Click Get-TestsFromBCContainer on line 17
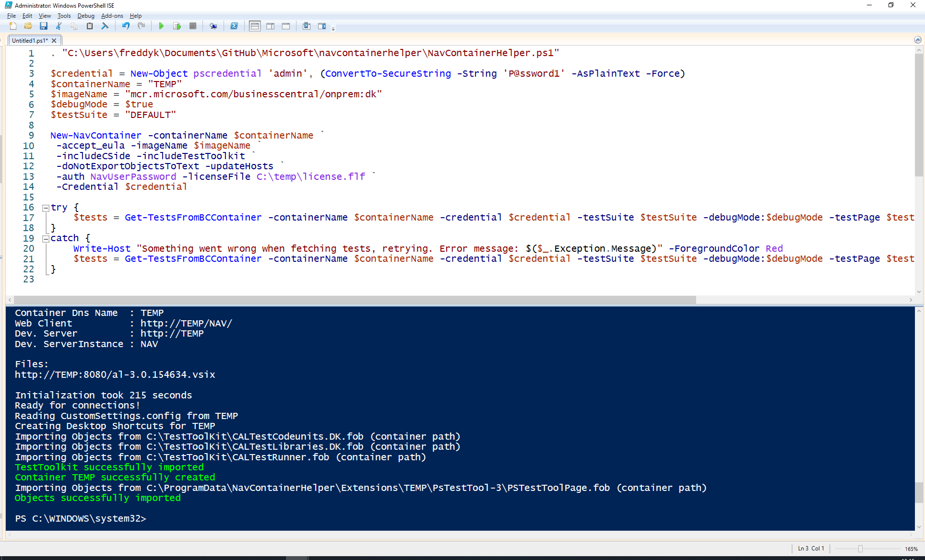 (x=193, y=218)
